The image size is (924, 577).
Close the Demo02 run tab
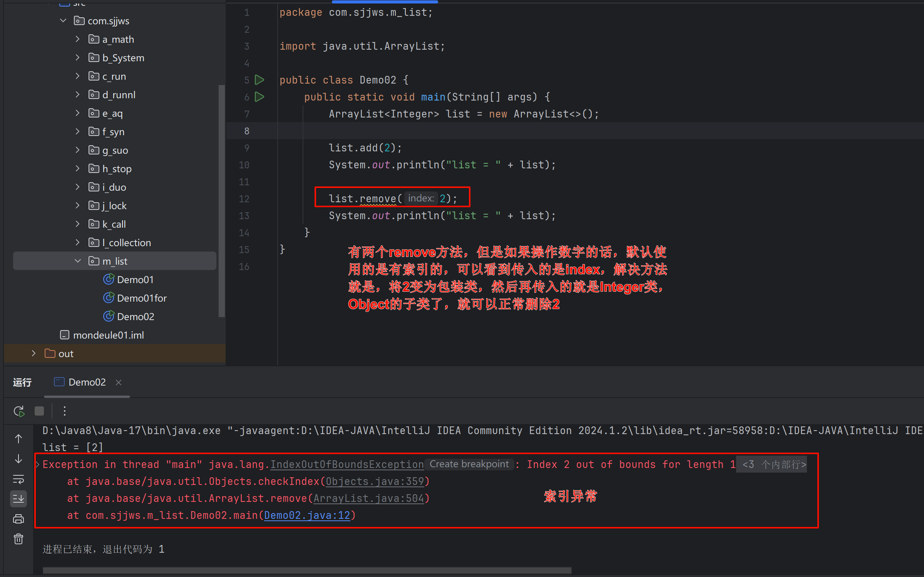119,382
